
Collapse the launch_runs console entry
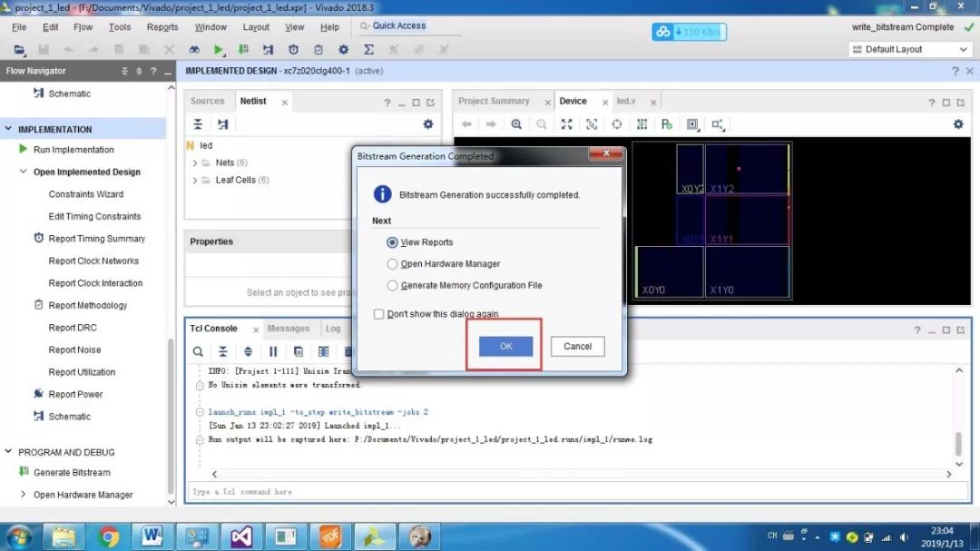tap(200, 412)
